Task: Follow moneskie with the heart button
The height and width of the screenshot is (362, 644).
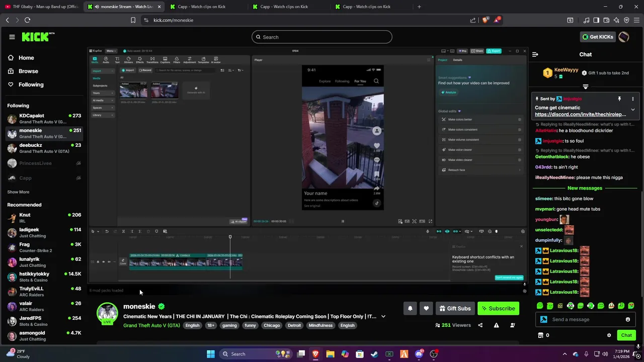Action: pyautogui.click(x=426, y=308)
